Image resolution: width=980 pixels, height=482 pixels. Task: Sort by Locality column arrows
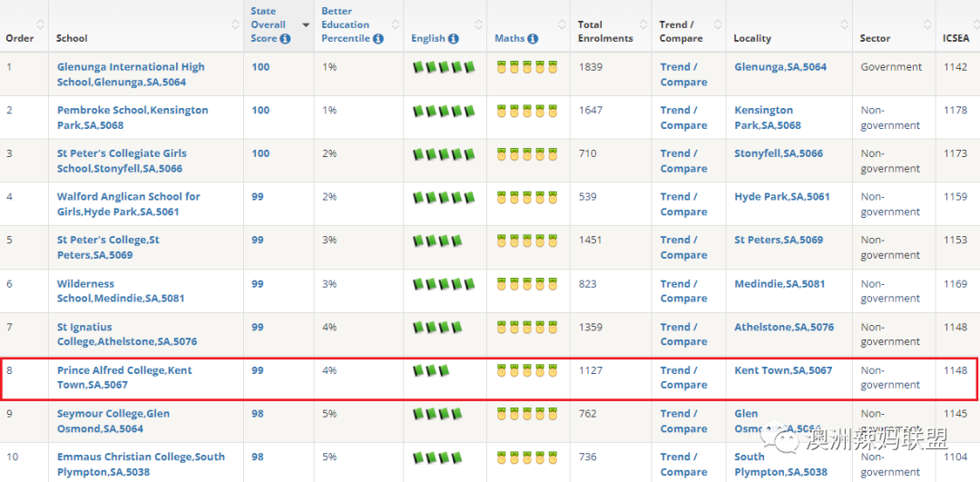coord(845,25)
